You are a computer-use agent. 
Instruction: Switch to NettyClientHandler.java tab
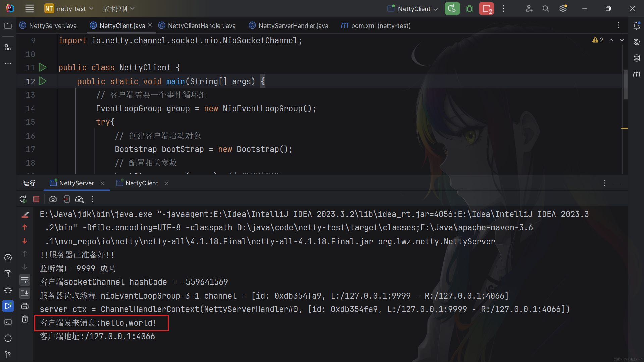click(197, 25)
